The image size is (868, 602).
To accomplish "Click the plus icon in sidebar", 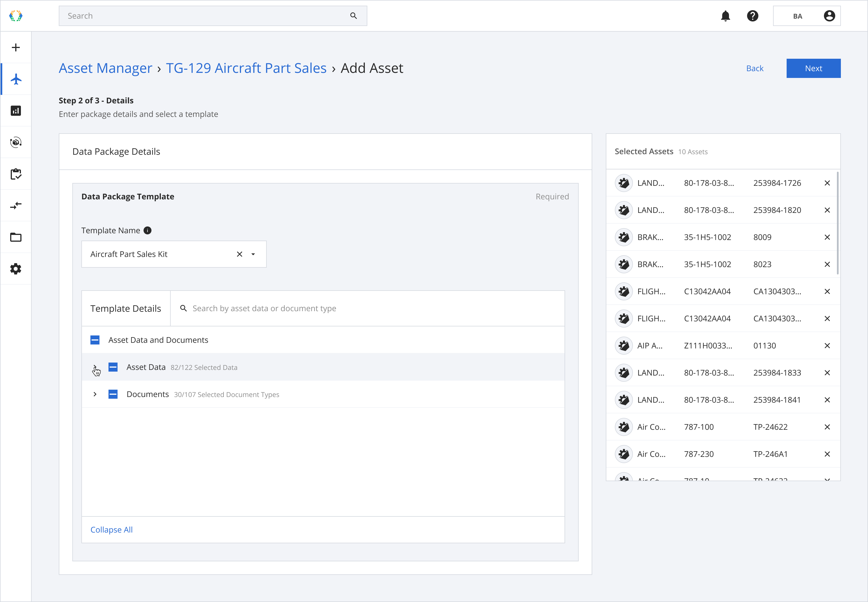I will [16, 47].
